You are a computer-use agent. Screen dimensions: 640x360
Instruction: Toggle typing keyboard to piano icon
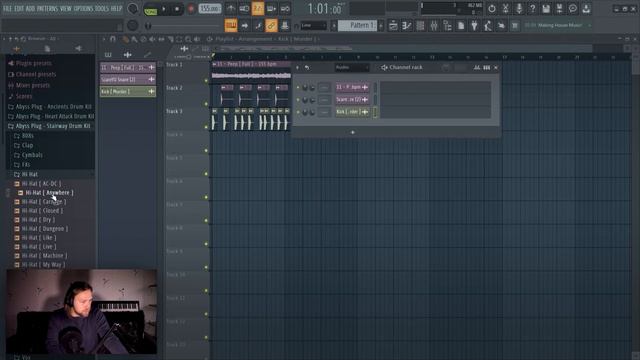(231, 26)
